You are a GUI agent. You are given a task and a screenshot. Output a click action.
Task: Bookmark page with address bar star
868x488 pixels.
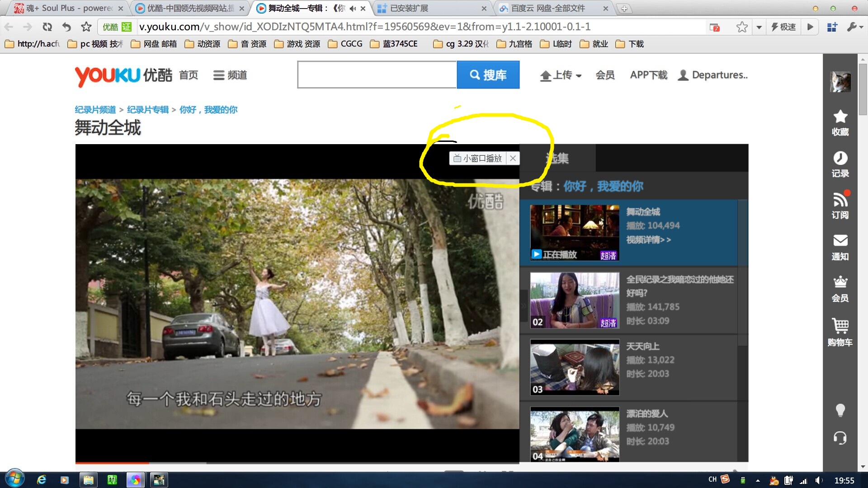pos(741,27)
